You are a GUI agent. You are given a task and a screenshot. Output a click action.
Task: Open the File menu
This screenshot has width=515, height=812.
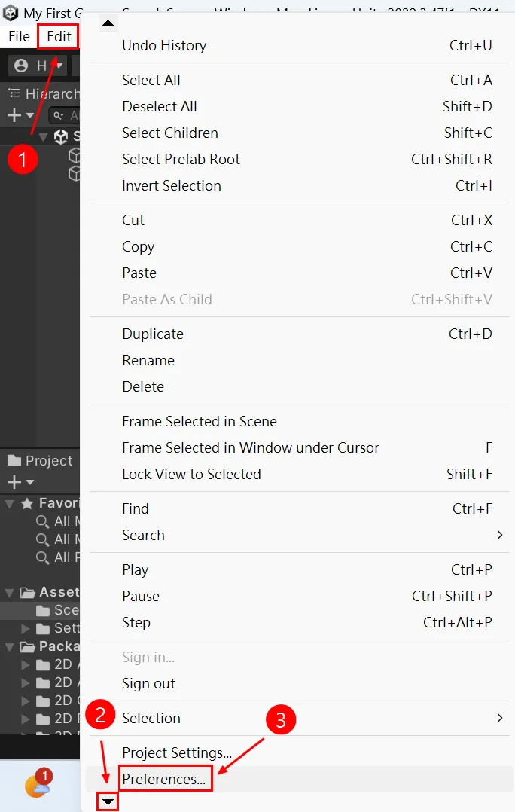tap(19, 36)
